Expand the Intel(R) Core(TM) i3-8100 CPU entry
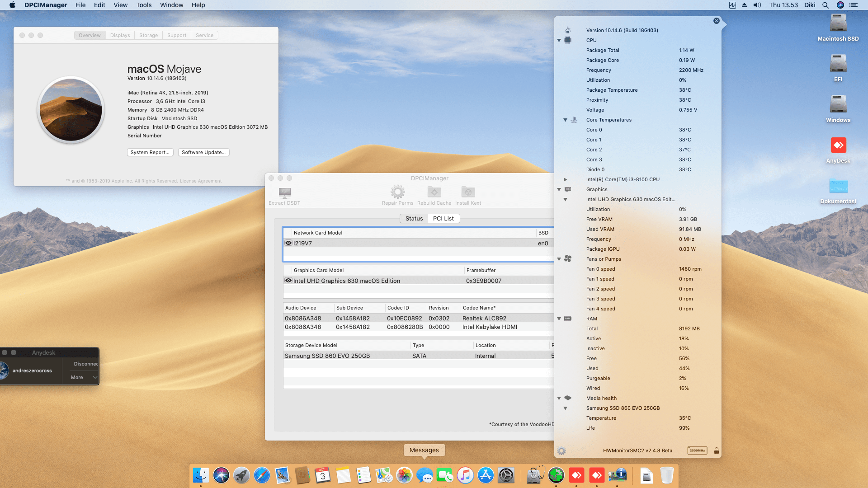Screen dimensions: 868x488 (566, 179)
